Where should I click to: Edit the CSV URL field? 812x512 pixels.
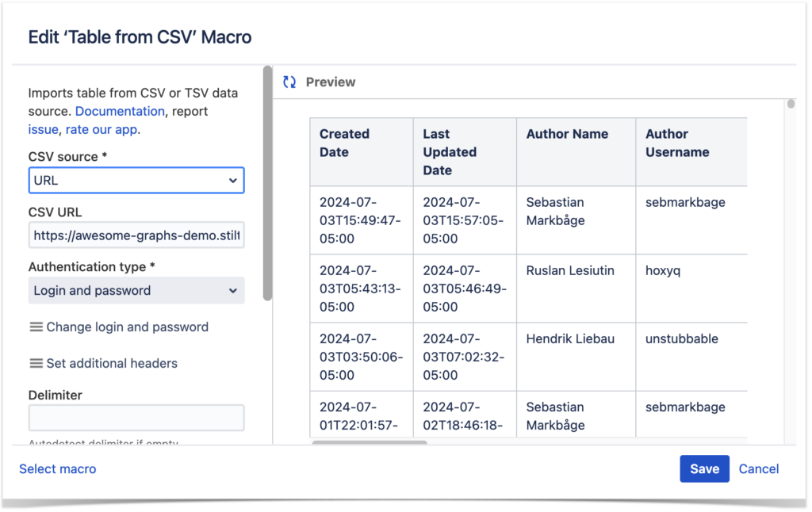[136, 235]
